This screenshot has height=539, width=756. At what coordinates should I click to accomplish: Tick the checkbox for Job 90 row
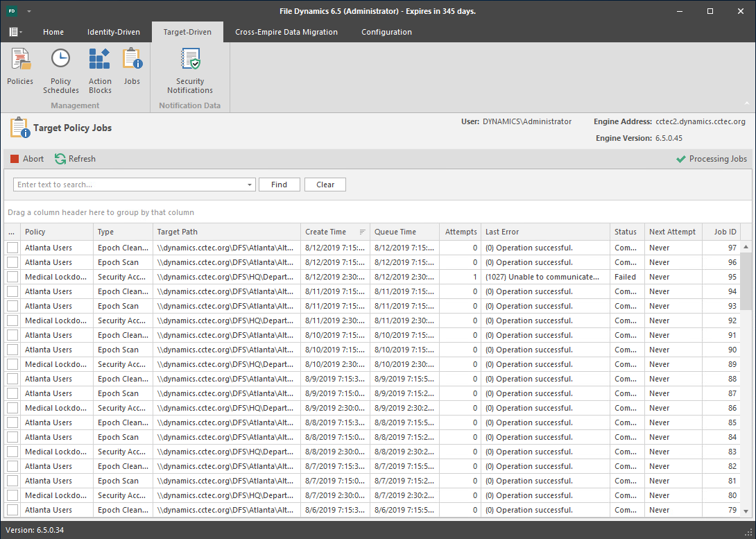click(x=12, y=350)
